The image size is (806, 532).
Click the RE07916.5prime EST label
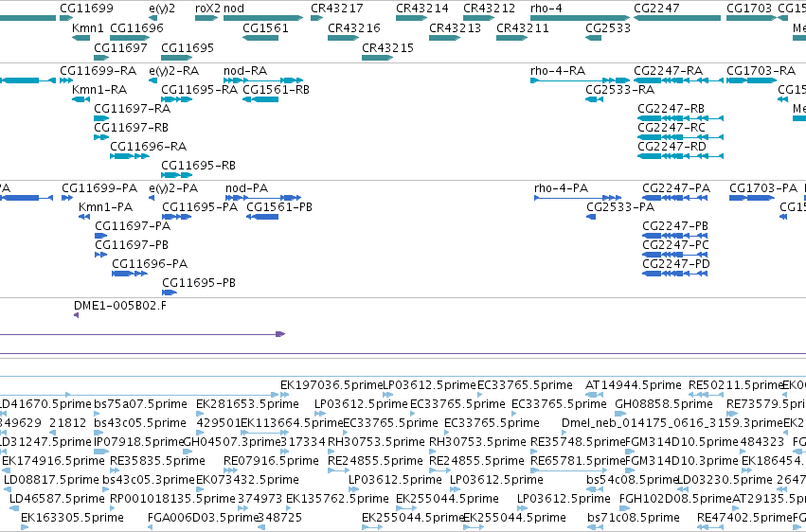[x=271, y=461]
